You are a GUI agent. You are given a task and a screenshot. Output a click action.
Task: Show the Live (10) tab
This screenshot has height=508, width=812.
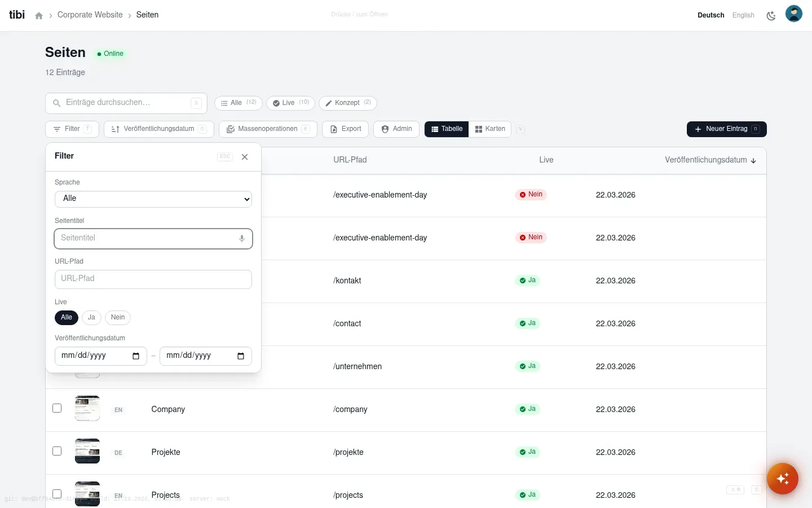click(290, 103)
